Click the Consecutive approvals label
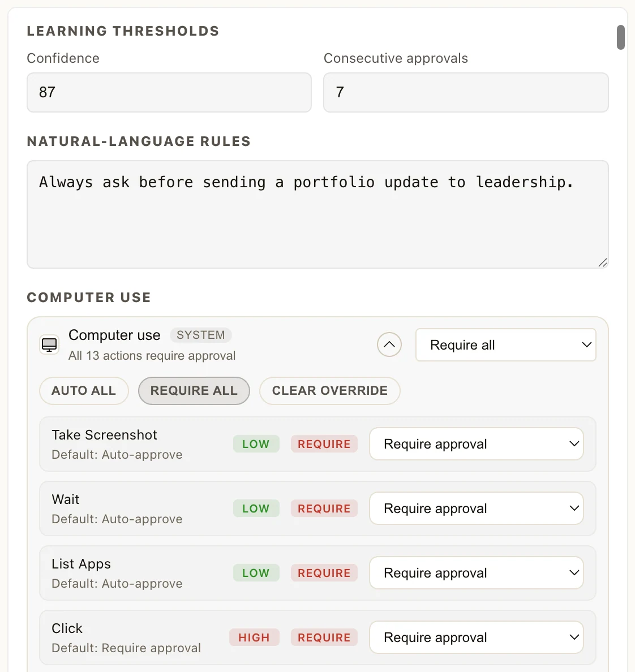Image resolution: width=635 pixels, height=672 pixels. [396, 58]
